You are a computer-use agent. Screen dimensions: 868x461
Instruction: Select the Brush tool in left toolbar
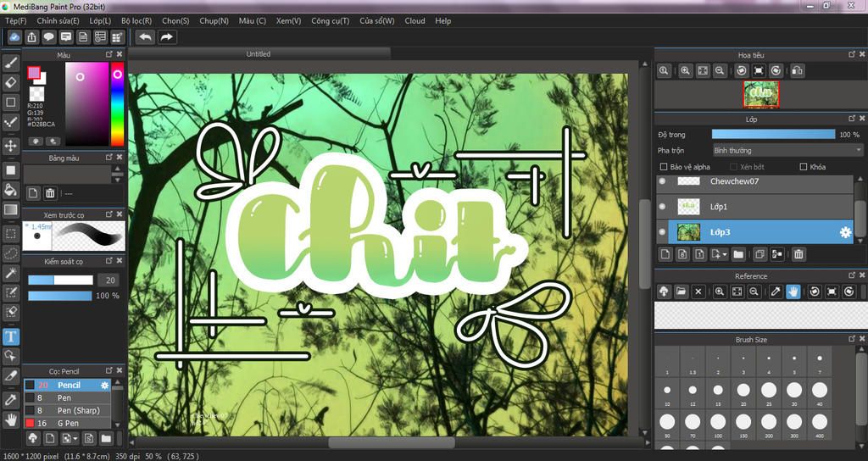pos(10,63)
